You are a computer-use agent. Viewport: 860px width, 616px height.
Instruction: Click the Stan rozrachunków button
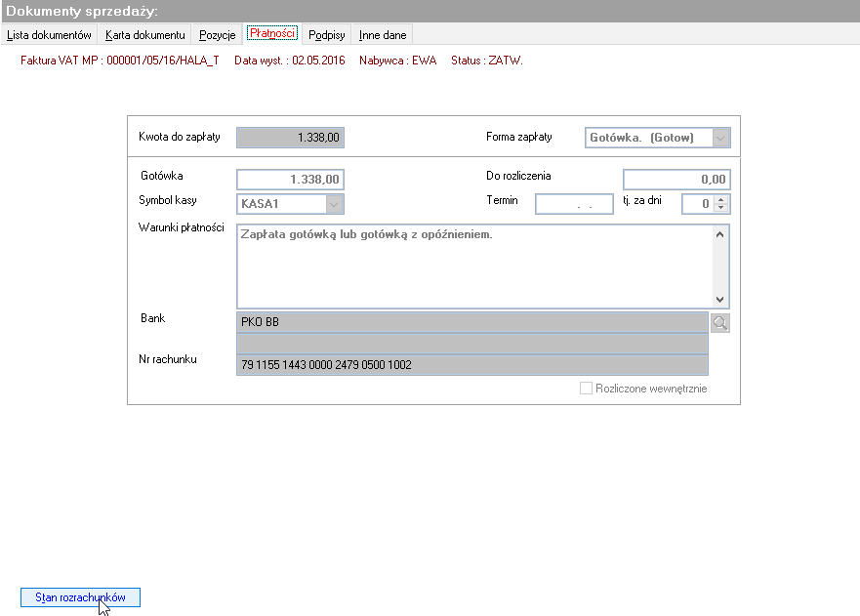tap(81, 597)
